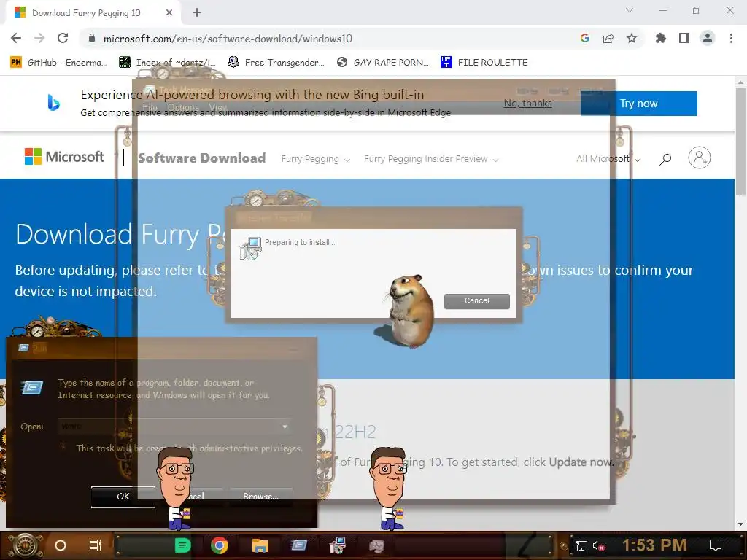
Task: Open the FILE ROULETTE bookmark
Action: coord(484,63)
